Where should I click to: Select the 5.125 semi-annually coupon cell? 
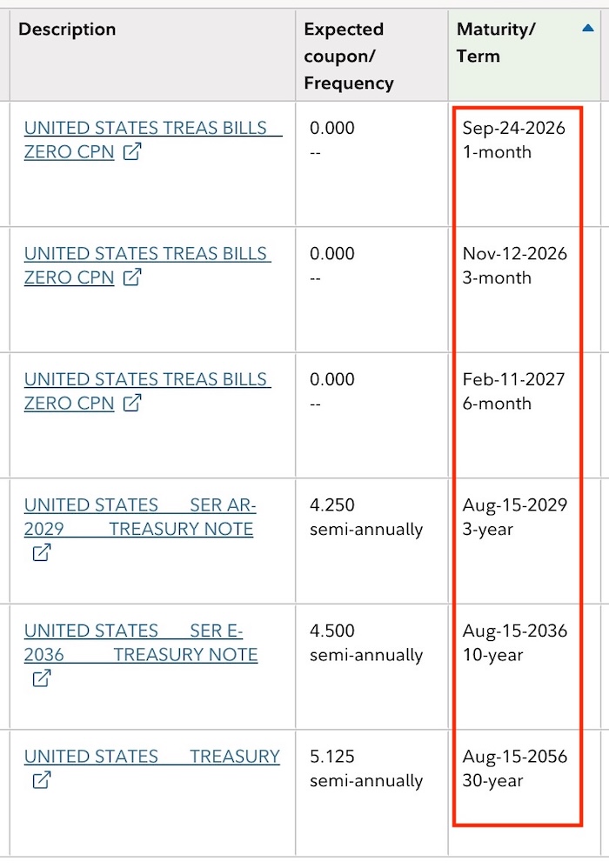[x=372, y=792]
